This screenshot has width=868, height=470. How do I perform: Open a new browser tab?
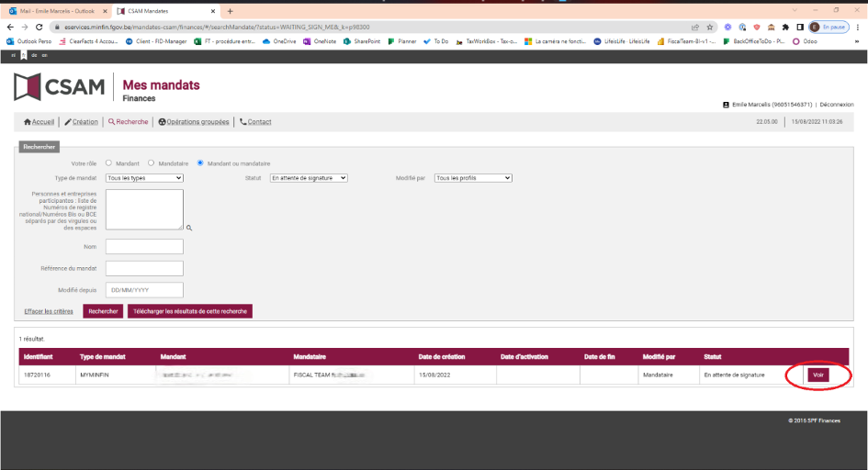(231, 11)
